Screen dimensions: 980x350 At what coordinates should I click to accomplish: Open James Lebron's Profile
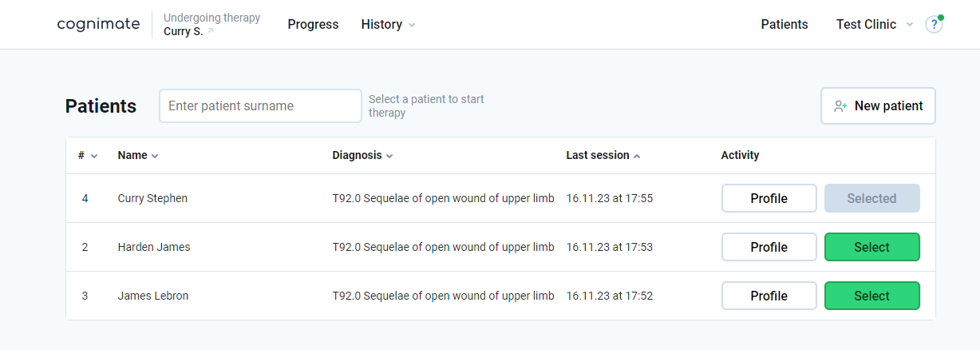[769, 296]
